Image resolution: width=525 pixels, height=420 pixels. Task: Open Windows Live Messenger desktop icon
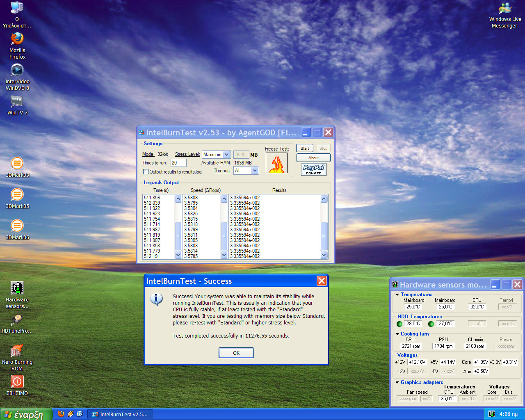505,9
